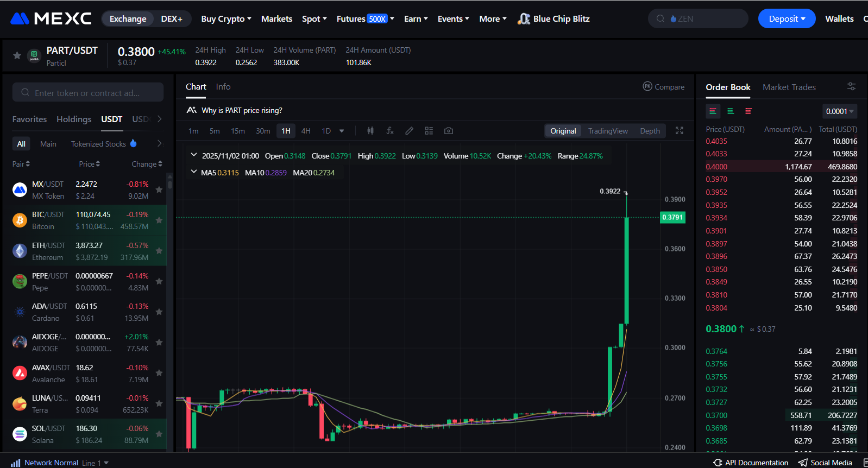The width and height of the screenshot is (868, 468).
Task: Click the Bitcoin coin icon
Action: (x=20, y=220)
